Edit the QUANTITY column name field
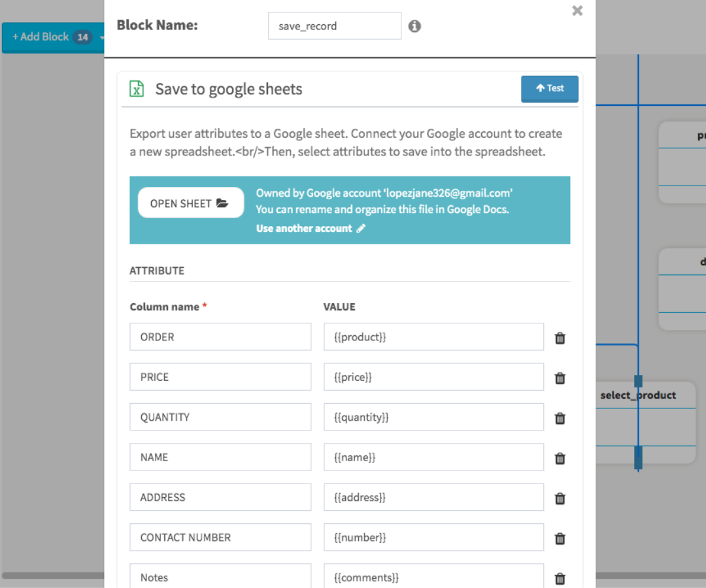Image resolution: width=706 pixels, height=588 pixels. point(220,417)
